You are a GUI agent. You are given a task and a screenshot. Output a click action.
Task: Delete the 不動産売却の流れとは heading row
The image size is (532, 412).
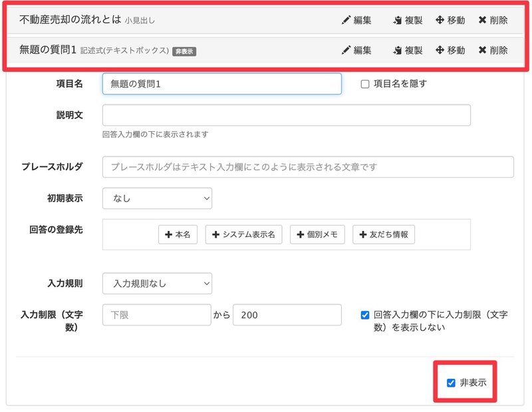pyautogui.click(x=493, y=20)
